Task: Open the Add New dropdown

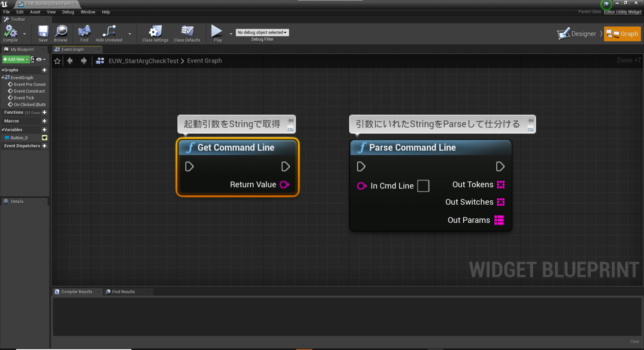Action: 16,60
